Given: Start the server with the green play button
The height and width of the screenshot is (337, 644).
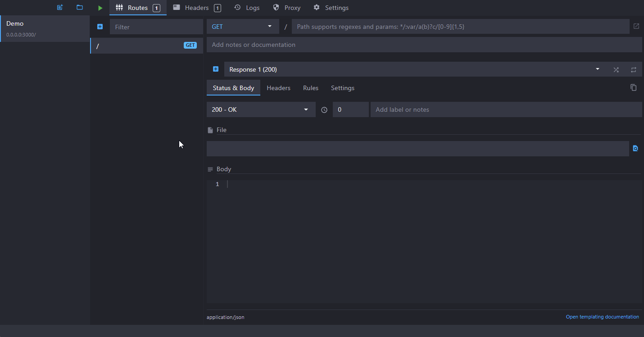Looking at the screenshot, I should [x=100, y=8].
